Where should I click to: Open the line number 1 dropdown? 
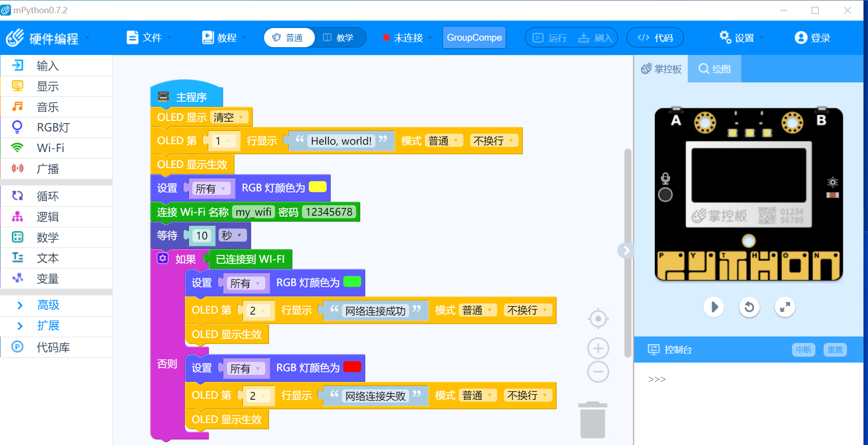224,141
